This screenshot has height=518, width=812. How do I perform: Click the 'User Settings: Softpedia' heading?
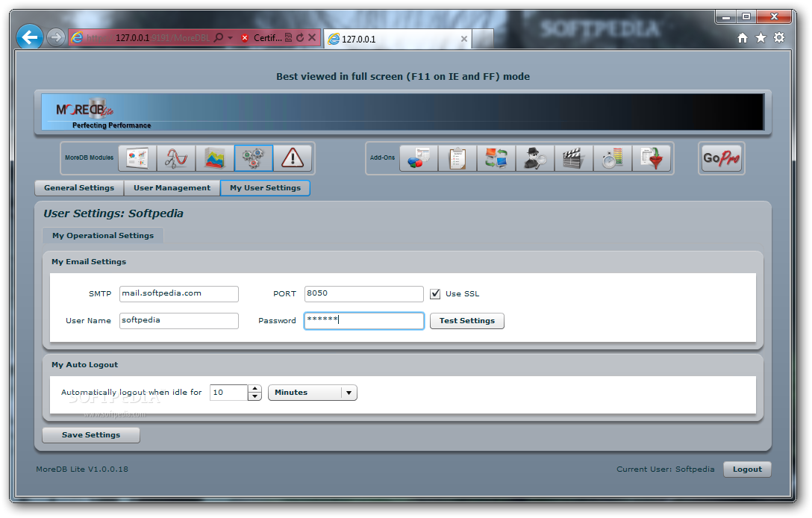click(113, 213)
